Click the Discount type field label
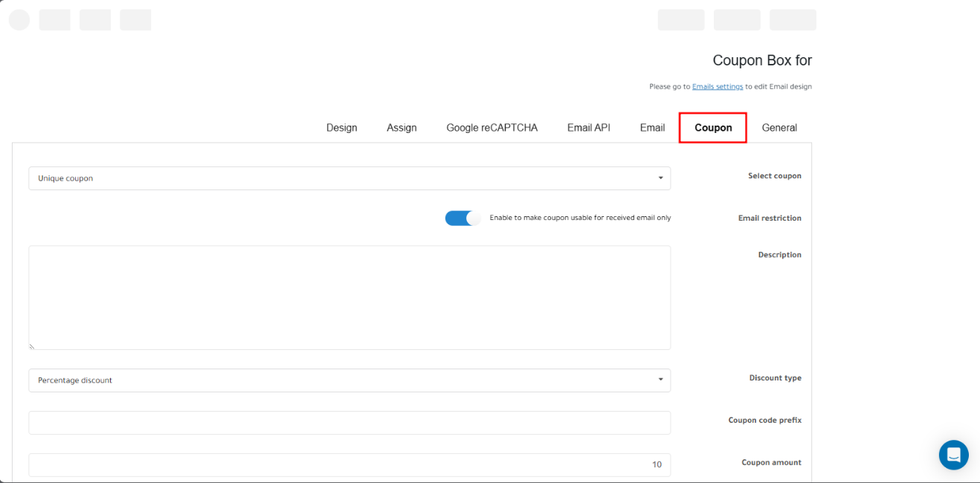 tap(775, 378)
